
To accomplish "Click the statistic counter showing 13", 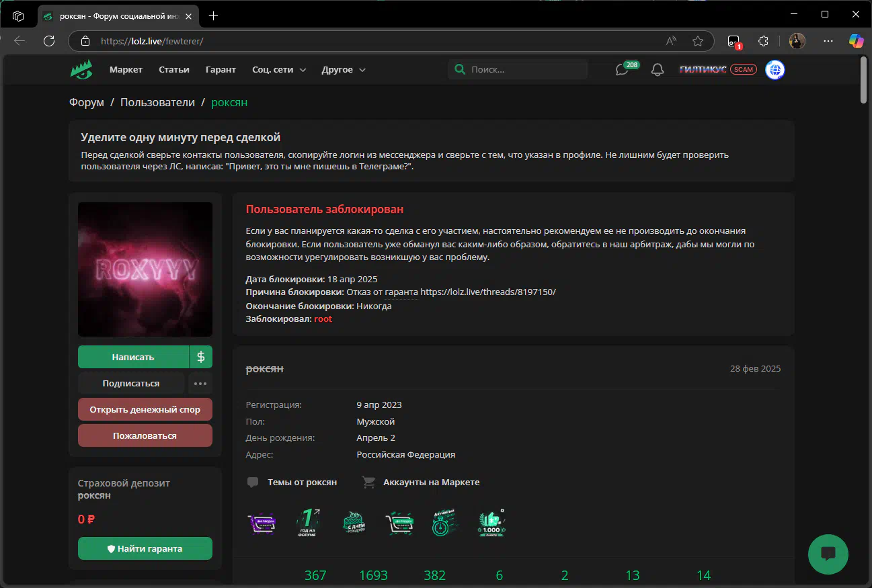I will [633, 575].
